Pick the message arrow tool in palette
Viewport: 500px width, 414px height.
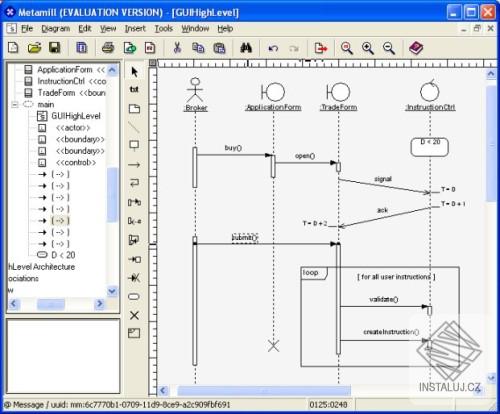click(x=134, y=164)
